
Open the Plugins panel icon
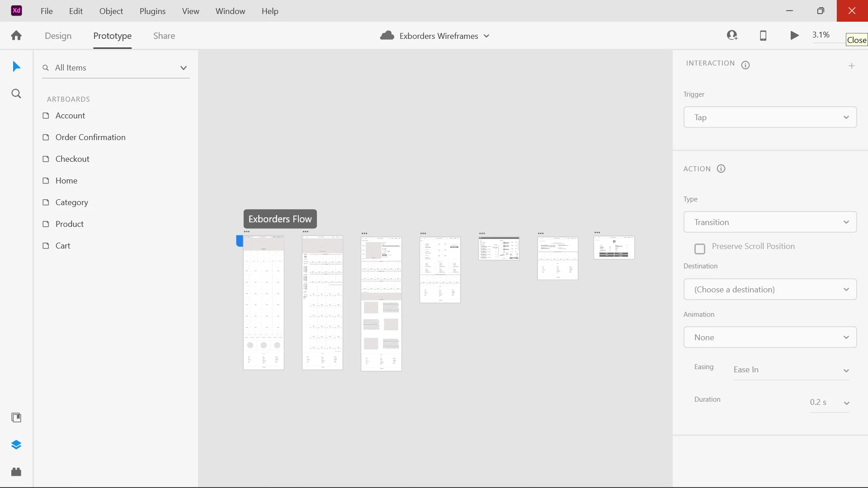click(16, 472)
